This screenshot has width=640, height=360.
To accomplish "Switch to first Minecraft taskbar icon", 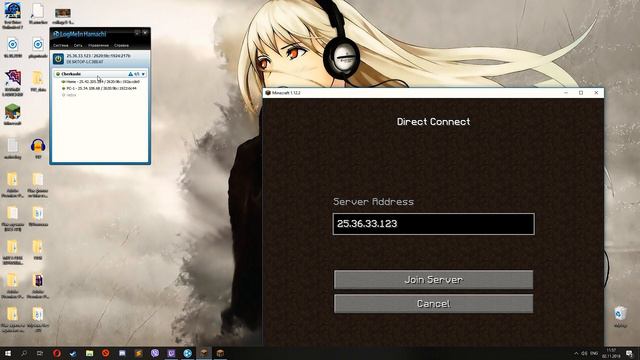I will coord(204,353).
